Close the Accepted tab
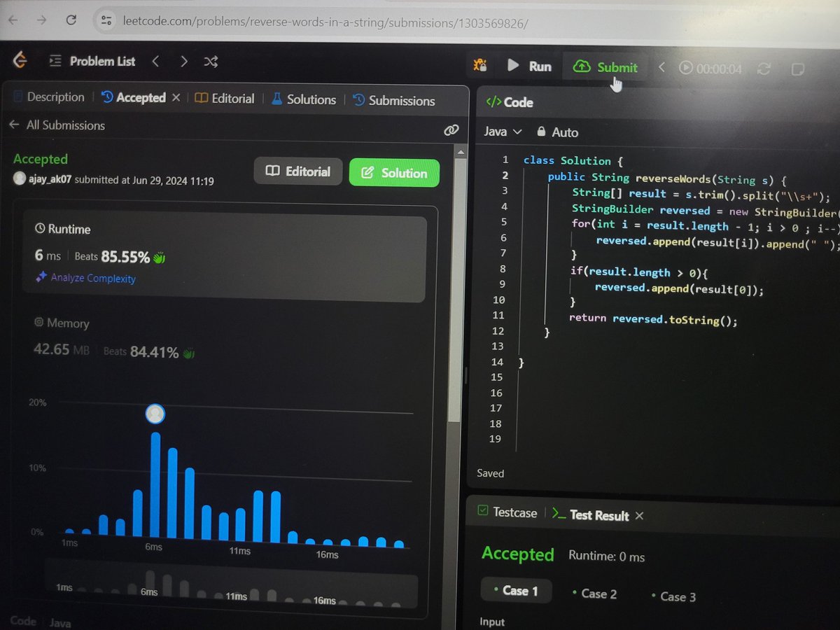This screenshot has height=630, width=840. pyautogui.click(x=176, y=98)
